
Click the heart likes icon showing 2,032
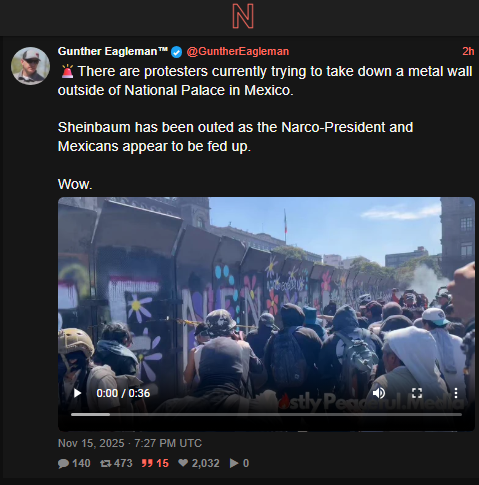[x=183, y=463]
